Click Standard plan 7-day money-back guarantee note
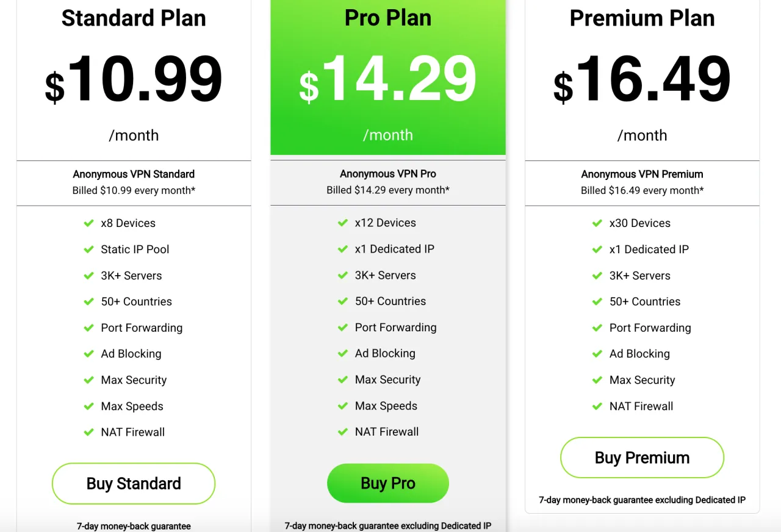The image size is (781, 532). 134,526
